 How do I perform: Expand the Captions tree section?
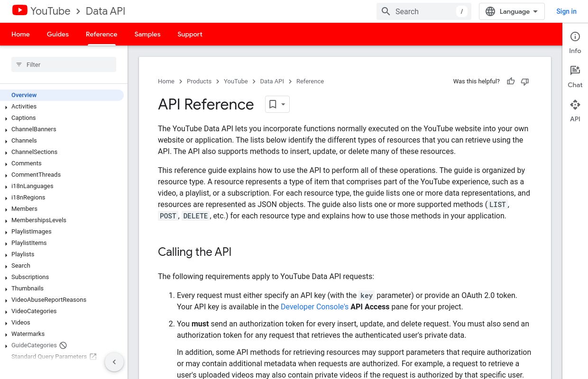(6, 118)
